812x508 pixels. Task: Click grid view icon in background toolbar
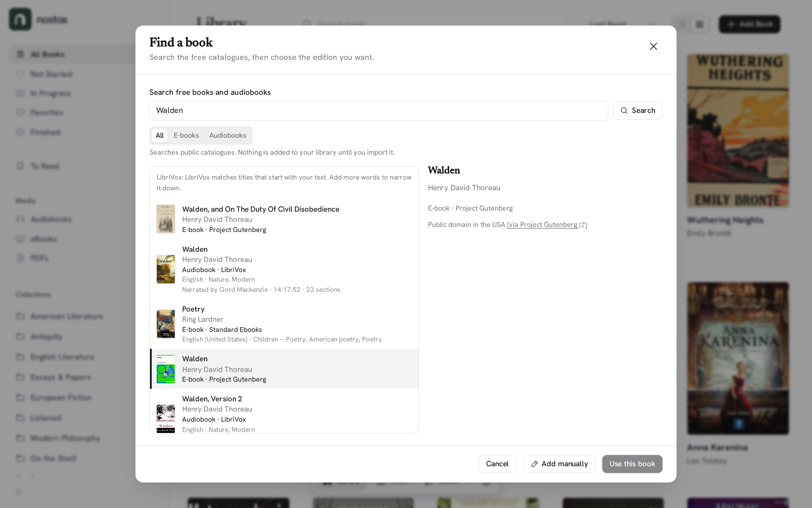coord(700,24)
